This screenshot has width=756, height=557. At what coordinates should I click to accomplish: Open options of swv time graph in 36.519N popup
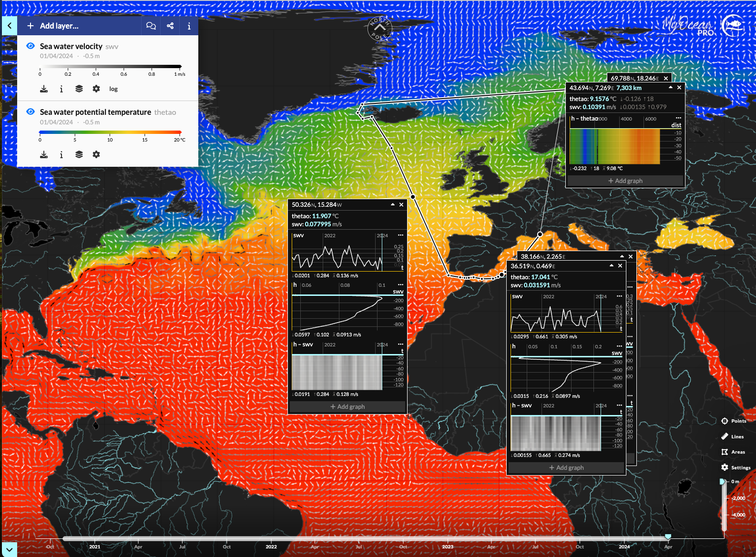tap(619, 296)
